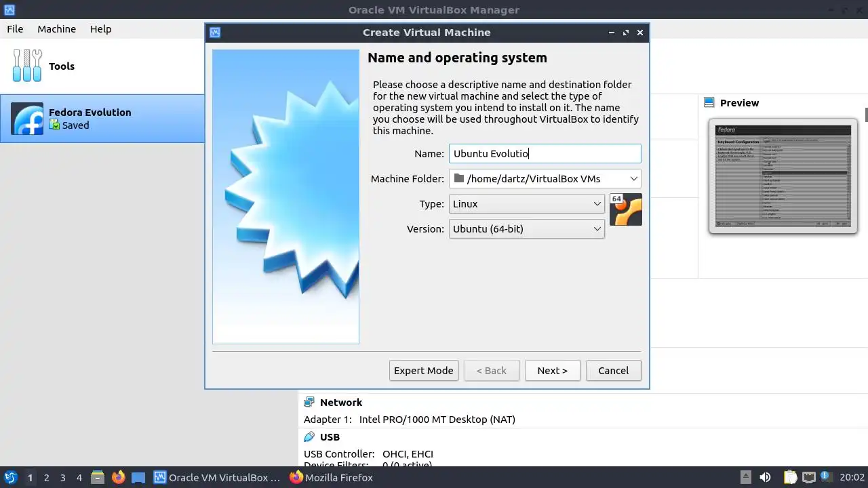
Task: Open the Machine menu
Action: pos(56,29)
